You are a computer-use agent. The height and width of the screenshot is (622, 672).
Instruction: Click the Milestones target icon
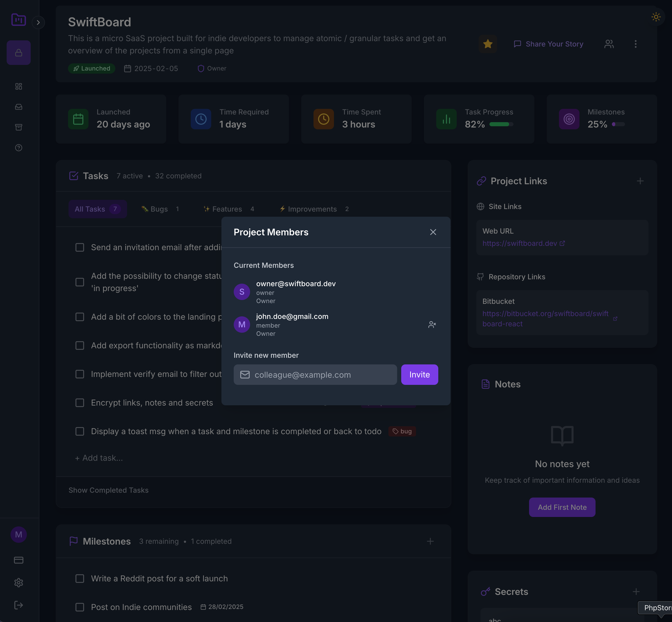coord(569,119)
